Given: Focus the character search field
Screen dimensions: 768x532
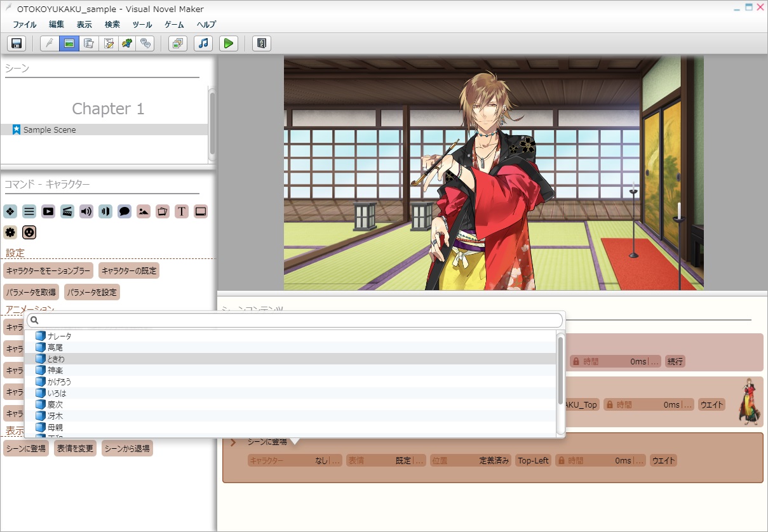Looking at the screenshot, I should 295,320.
